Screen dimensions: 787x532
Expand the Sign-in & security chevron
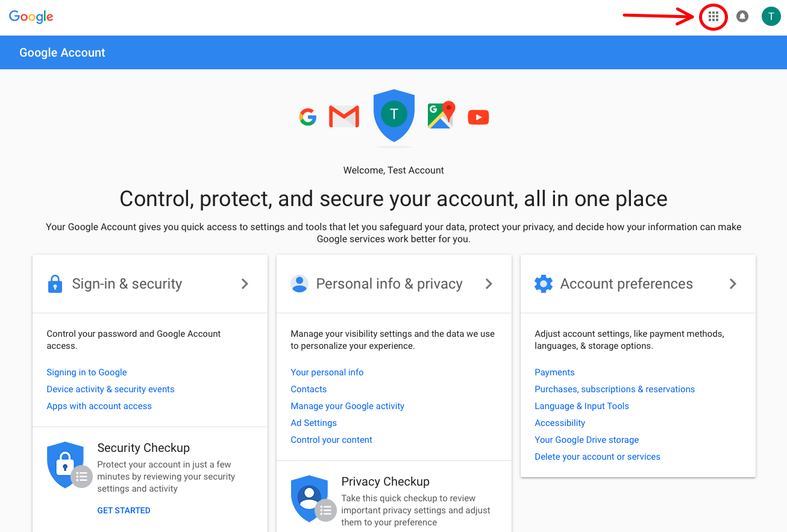pos(245,284)
